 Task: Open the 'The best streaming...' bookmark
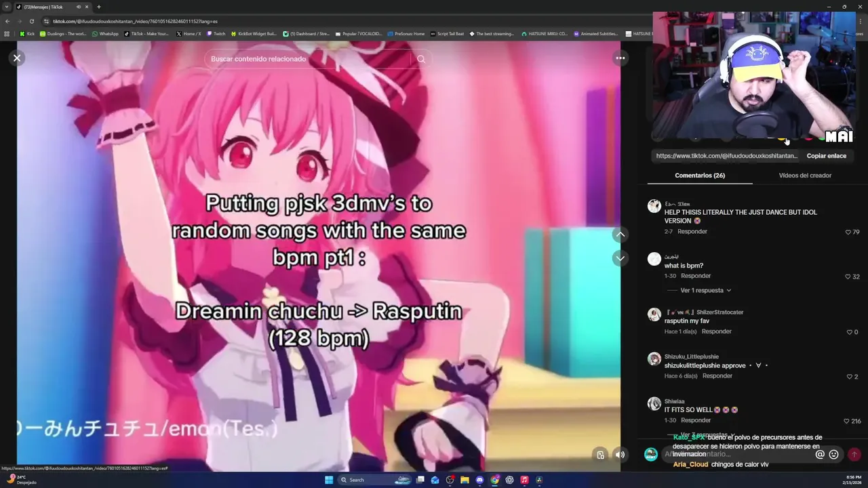pos(492,33)
